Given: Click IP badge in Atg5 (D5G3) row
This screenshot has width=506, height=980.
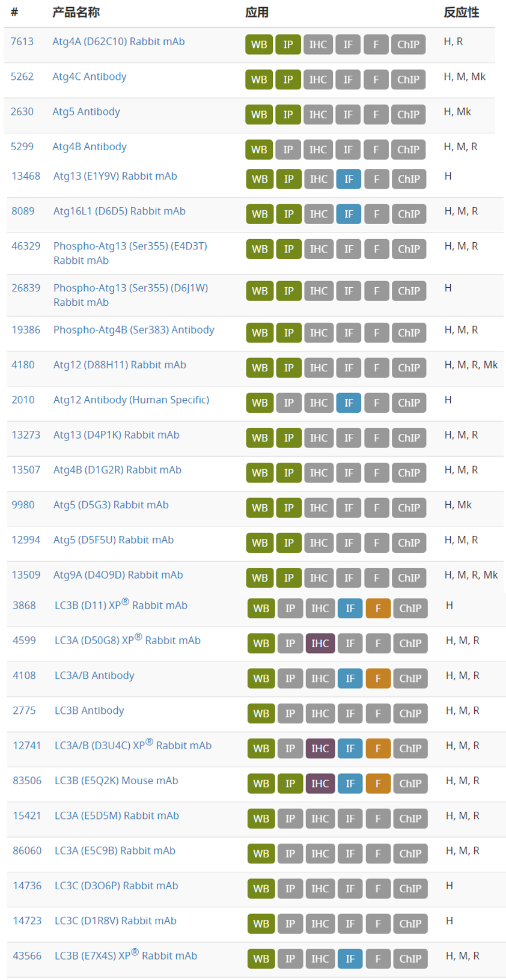Looking at the screenshot, I should (288, 508).
